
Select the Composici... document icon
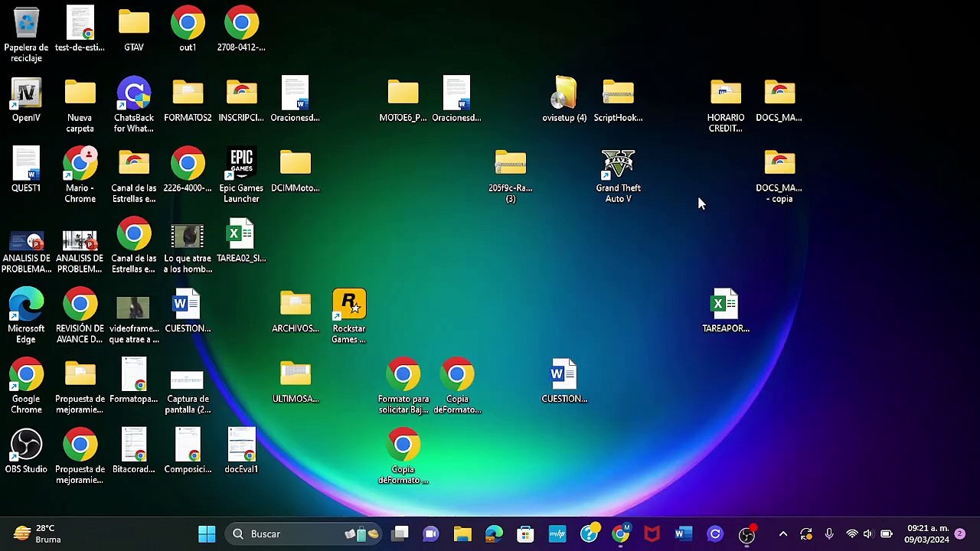(x=188, y=452)
